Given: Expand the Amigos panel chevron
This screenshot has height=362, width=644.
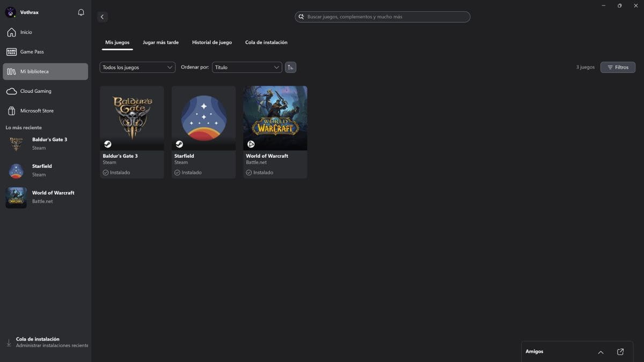Looking at the screenshot, I should [x=601, y=352].
